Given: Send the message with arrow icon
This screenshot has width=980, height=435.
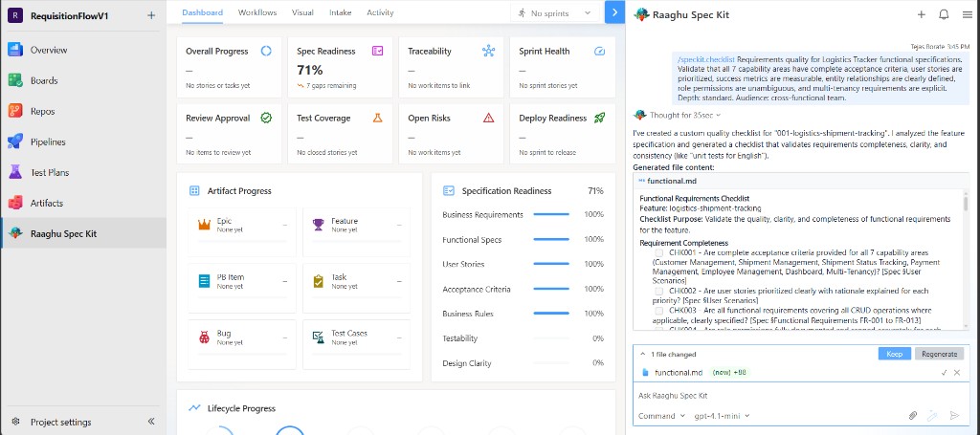Looking at the screenshot, I should (x=954, y=416).
